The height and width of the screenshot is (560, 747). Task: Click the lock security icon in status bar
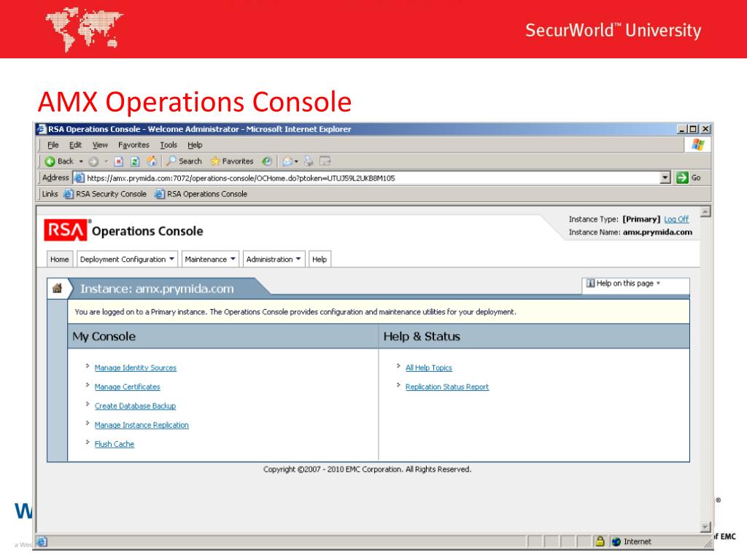coord(600,542)
